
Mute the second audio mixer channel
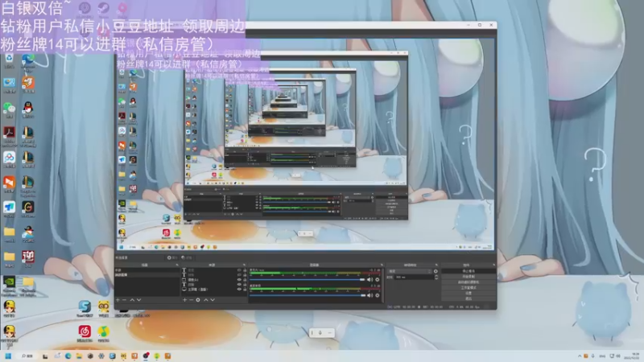click(x=370, y=295)
